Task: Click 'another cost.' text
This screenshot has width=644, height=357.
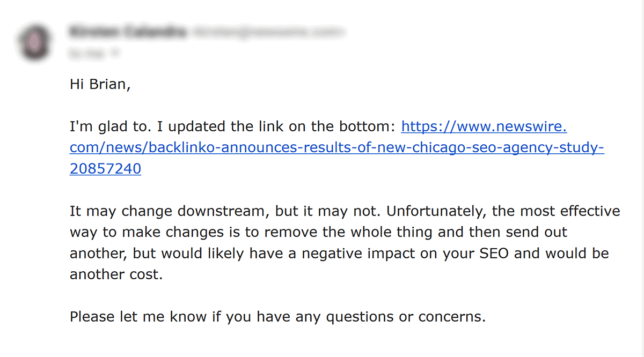Action: (x=115, y=274)
